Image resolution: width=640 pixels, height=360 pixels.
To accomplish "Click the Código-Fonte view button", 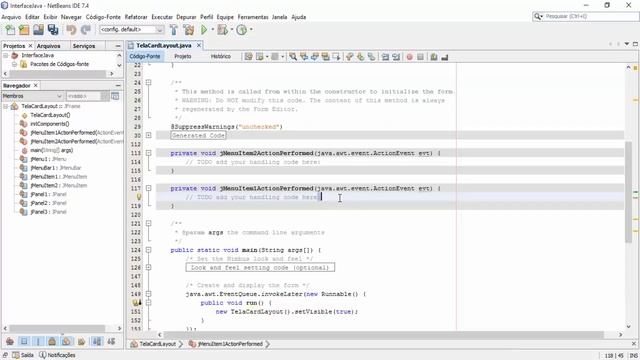I will [145, 56].
